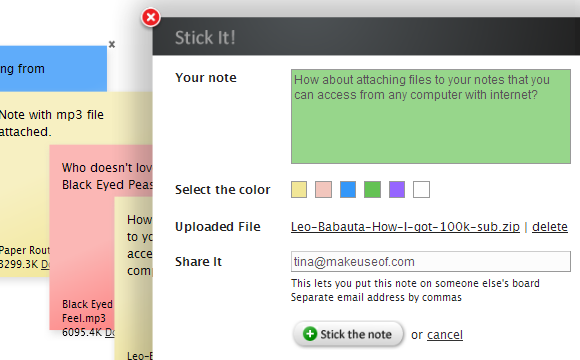Select the yellow mp3 file note
Screen dimensions: 580x360
(x=24, y=185)
